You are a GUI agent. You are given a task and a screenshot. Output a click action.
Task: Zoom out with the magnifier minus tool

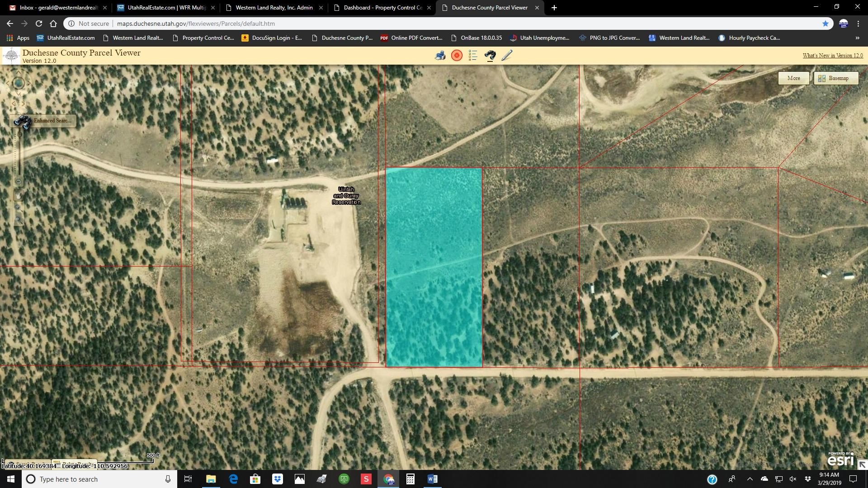point(18,219)
